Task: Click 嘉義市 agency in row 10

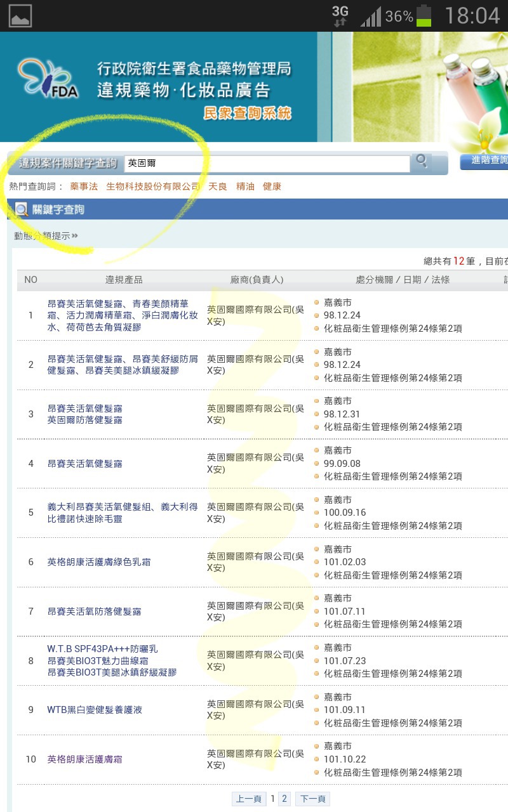Action: (338, 746)
